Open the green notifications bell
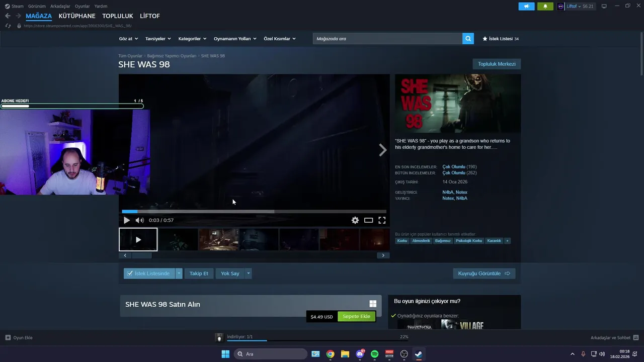 pos(545,7)
